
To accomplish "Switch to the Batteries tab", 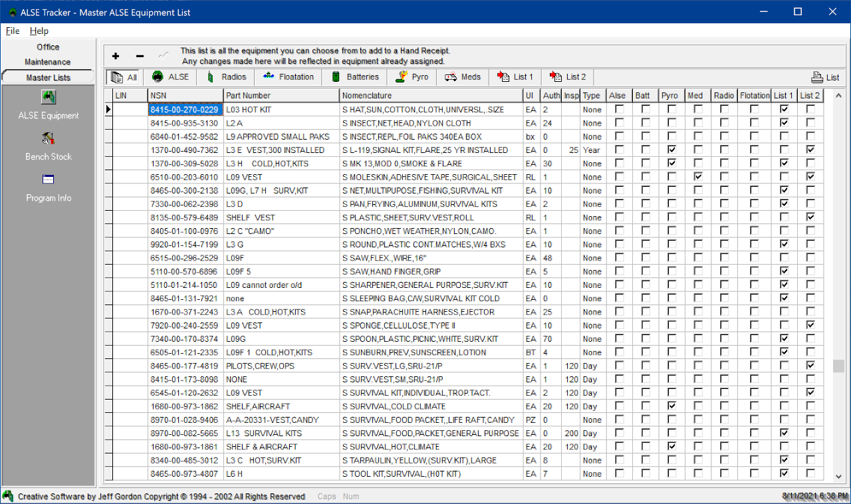I will (356, 77).
